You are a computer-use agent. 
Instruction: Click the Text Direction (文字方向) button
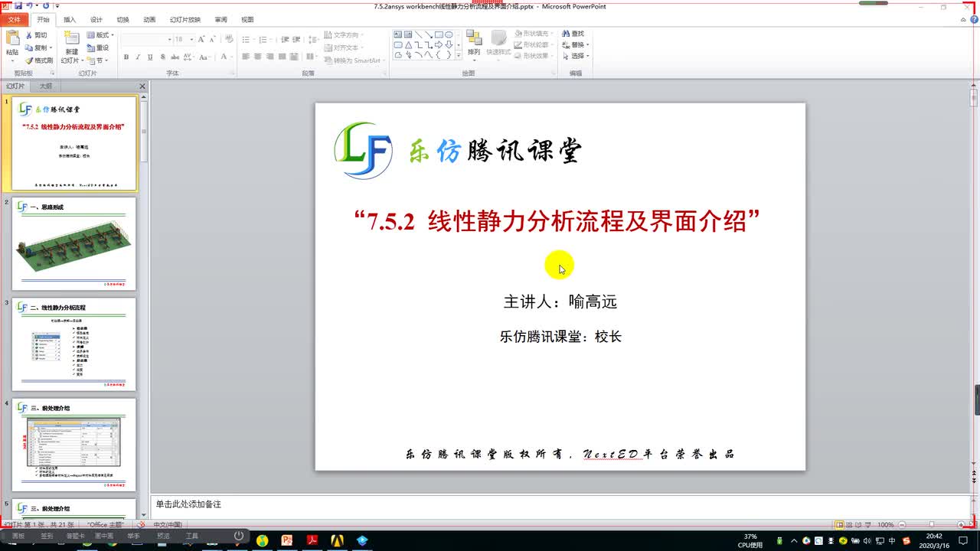pyautogui.click(x=343, y=34)
